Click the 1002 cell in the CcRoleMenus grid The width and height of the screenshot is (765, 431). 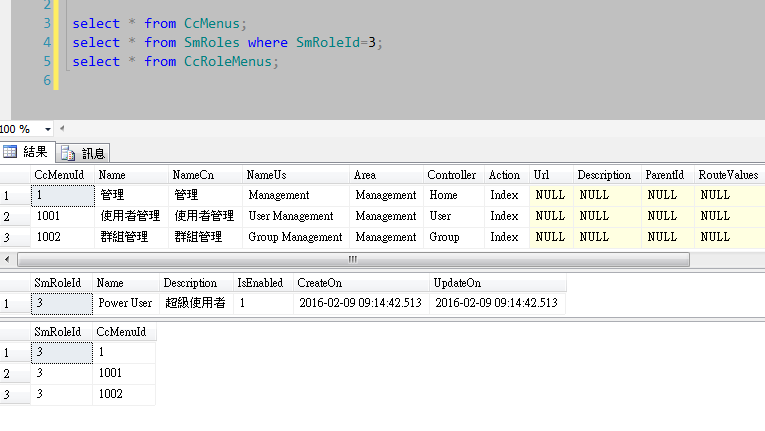tap(124, 394)
